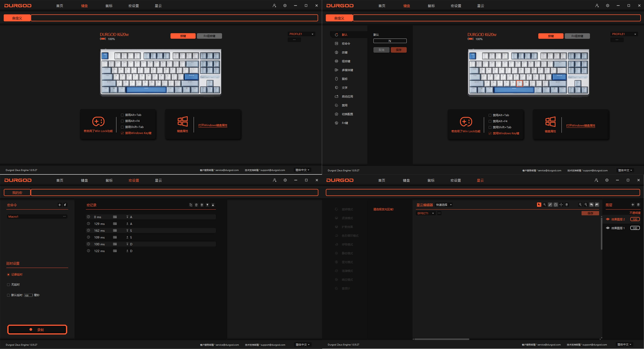Choose 启动应用 in the key assignment sidebar

pyautogui.click(x=348, y=96)
